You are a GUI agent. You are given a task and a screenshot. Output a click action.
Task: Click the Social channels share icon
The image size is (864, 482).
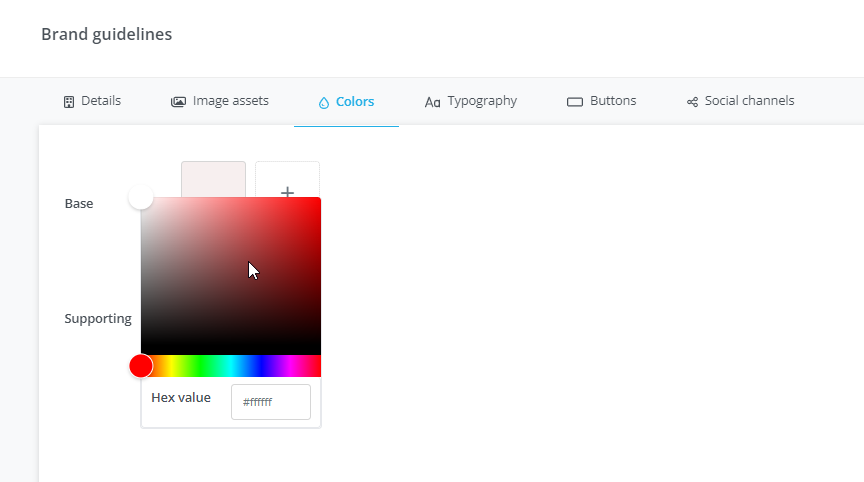pyautogui.click(x=692, y=102)
